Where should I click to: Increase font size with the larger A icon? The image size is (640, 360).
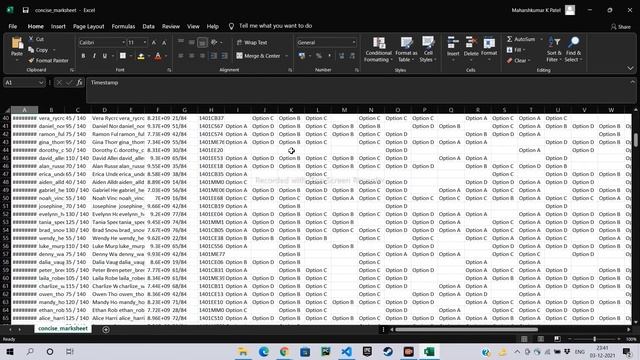pos(154,42)
